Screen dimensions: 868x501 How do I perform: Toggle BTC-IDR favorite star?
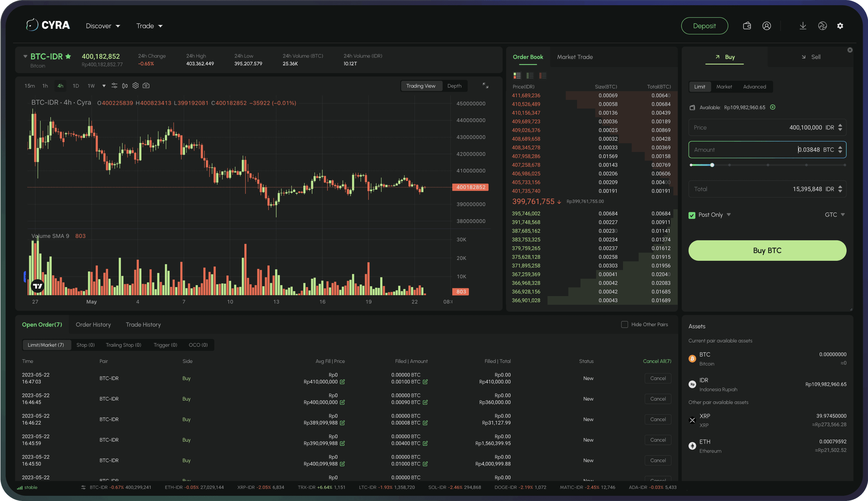pos(68,56)
